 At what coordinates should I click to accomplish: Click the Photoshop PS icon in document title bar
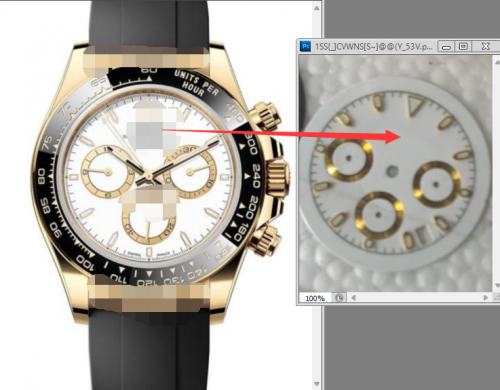[x=305, y=46]
